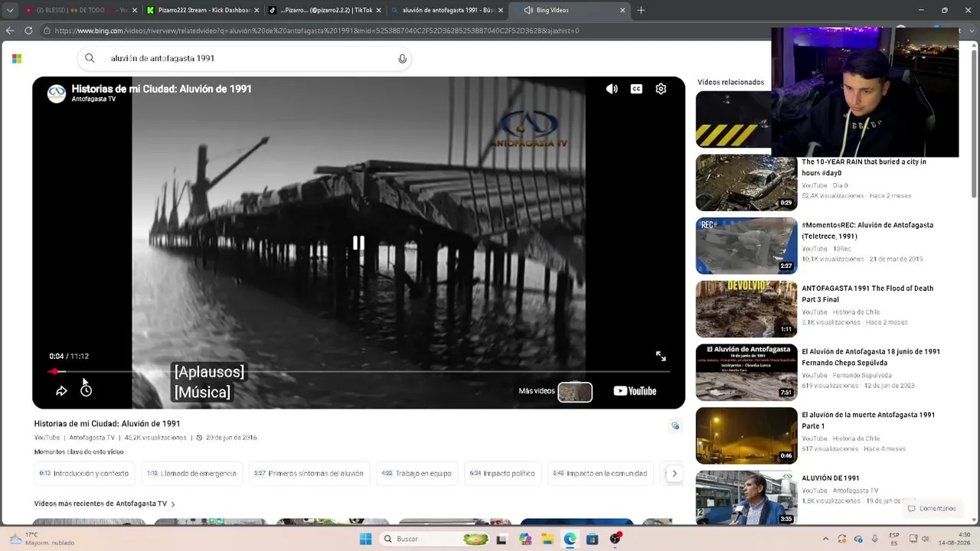Jump to 'Trabajo en equipo' key moment
Viewport: 980px width, 551px height.
coord(416,474)
